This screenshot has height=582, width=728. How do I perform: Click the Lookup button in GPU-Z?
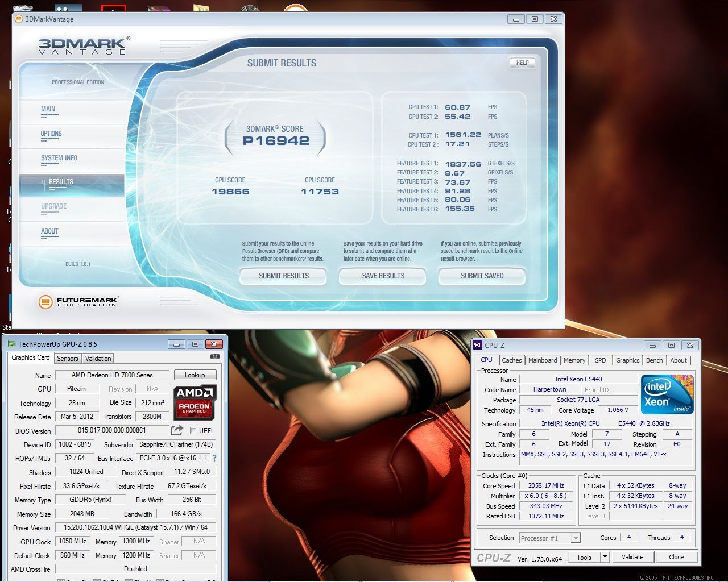pos(195,375)
